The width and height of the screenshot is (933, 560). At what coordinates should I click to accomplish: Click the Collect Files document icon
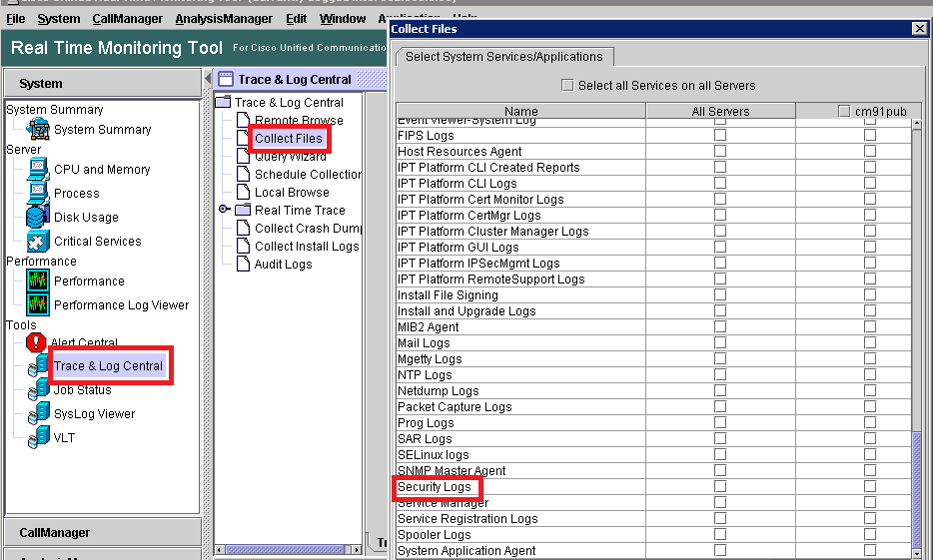pos(243,138)
